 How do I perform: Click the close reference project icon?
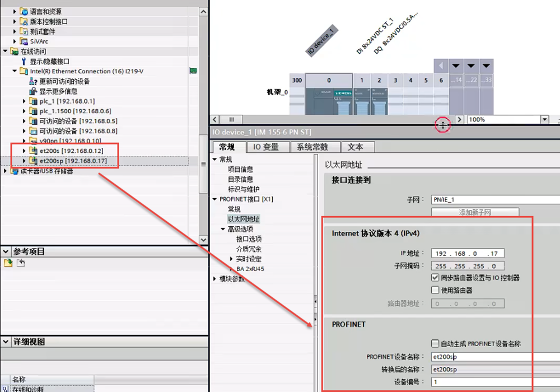click(21, 263)
